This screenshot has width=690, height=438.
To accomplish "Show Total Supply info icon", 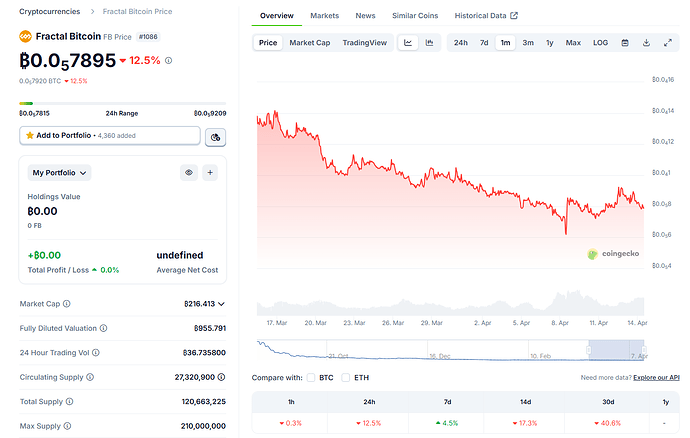I will (70, 401).
